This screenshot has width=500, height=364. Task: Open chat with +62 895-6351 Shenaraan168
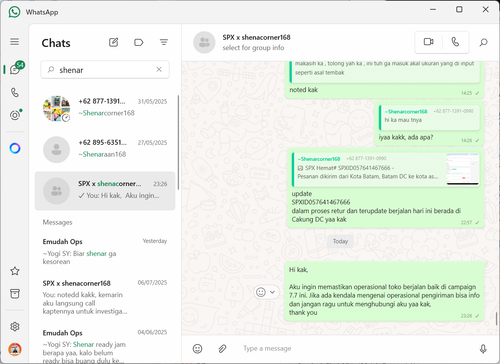coord(105,150)
